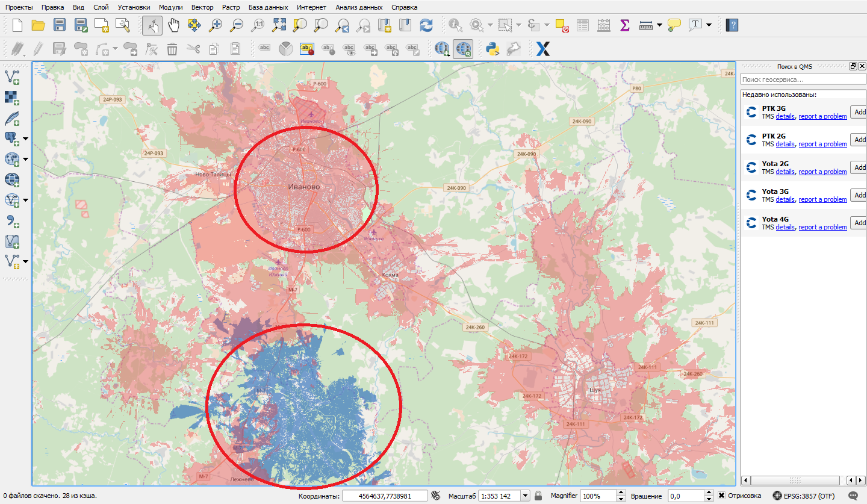Open the База данных menu
Image resolution: width=867 pixels, height=504 pixels.
pyautogui.click(x=268, y=7)
